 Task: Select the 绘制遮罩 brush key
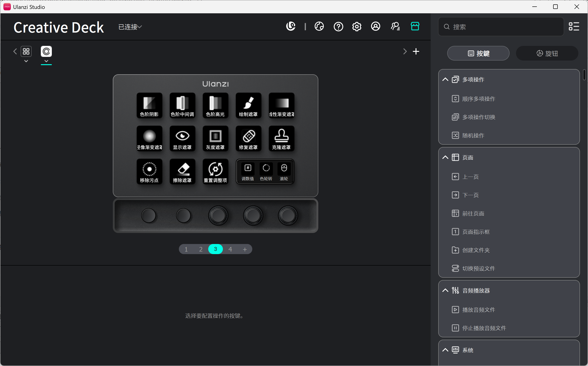(x=248, y=105)
